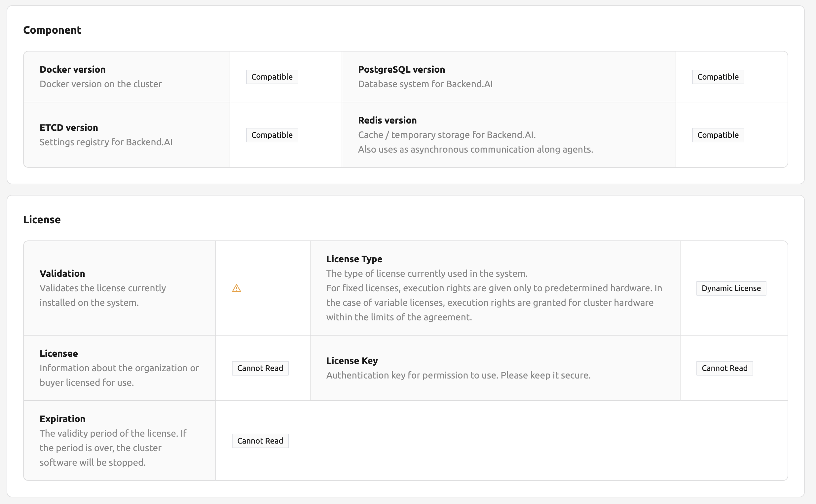The image size is (816, 504).
Task: Click the License Key title
Action: click(x=352, y=361)
